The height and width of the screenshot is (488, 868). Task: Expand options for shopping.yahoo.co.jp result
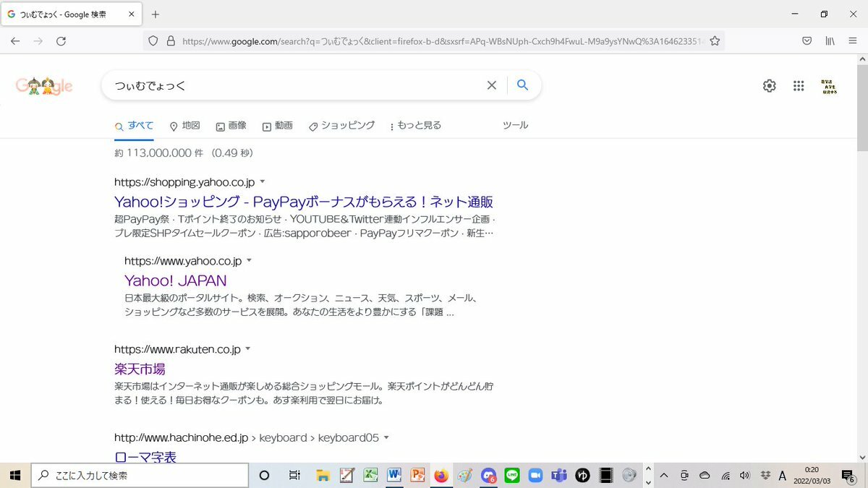(x=263, y=181)
